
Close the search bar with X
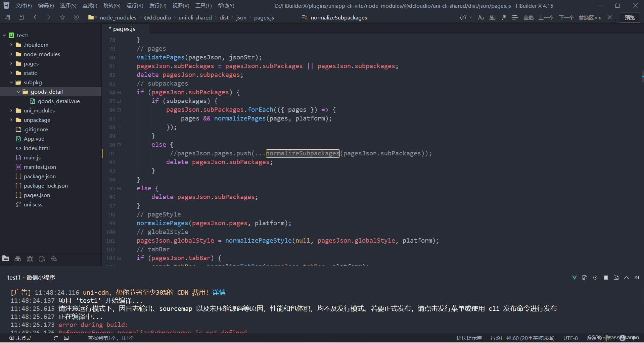pos(610,17)
